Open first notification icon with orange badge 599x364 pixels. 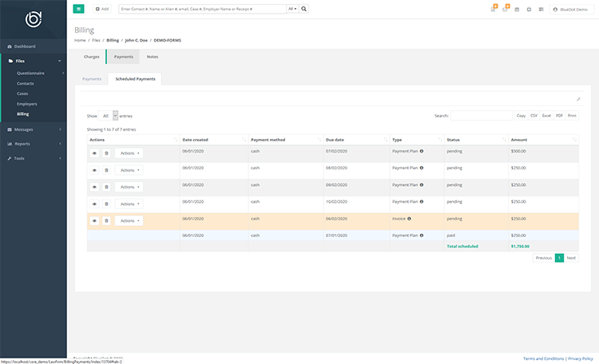tap(494, 9)
